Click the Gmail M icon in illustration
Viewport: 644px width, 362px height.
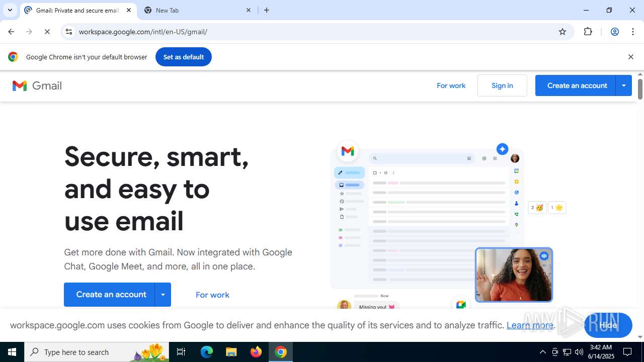(x=348, y=151)
